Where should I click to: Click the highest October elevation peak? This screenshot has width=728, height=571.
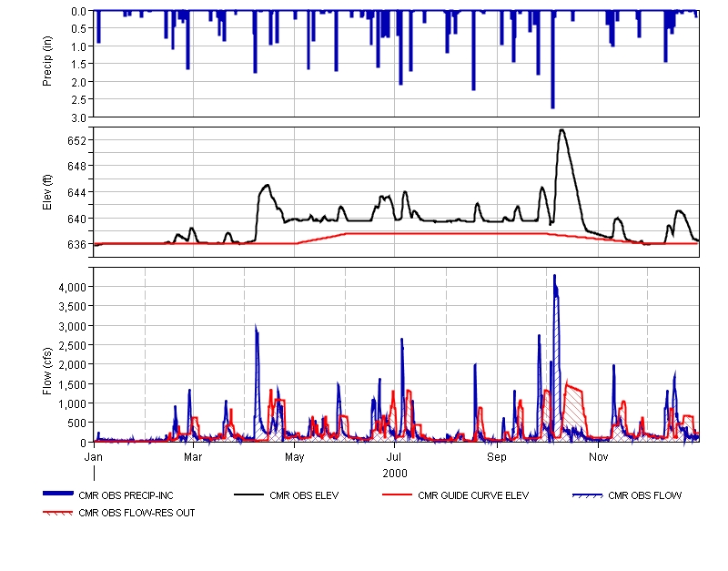pyautogui.click(x=562, y=130)
